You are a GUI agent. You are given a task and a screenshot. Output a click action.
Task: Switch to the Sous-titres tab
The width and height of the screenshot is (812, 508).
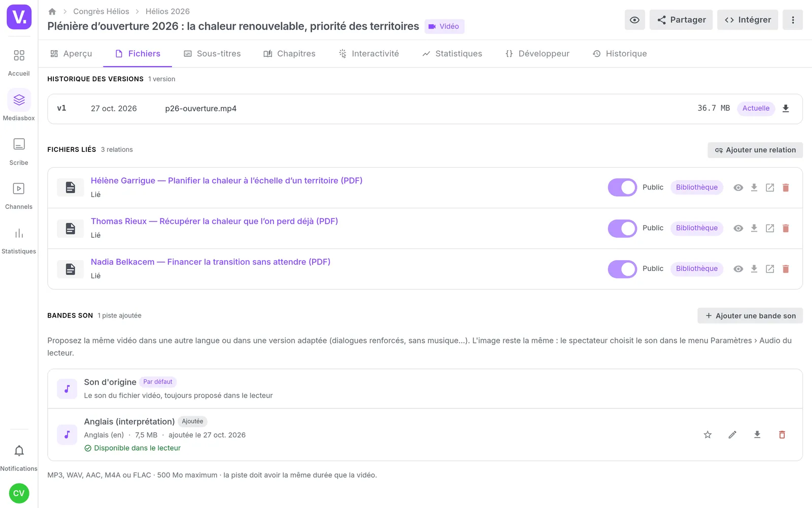[212, 53]
